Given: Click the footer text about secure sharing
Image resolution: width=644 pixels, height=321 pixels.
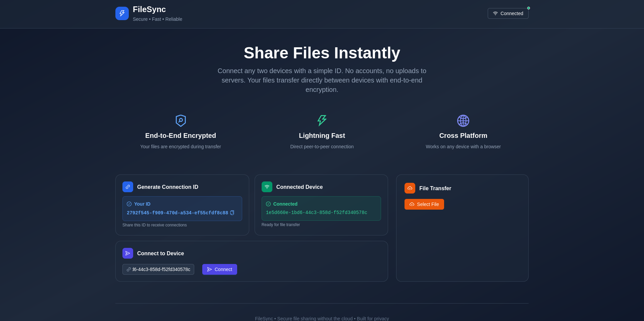Looking at the screenshot, I should pyautogui.click(x=322, y=318).
